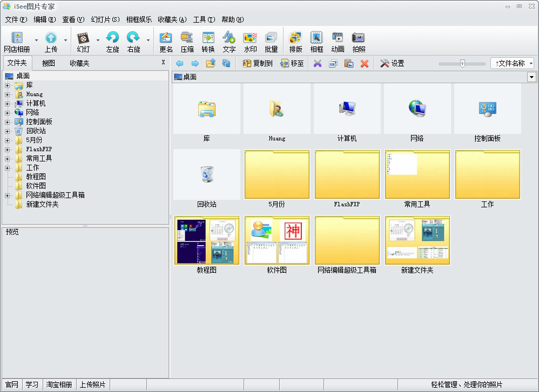Expand the 控制面板 tree node

point(7,122)
